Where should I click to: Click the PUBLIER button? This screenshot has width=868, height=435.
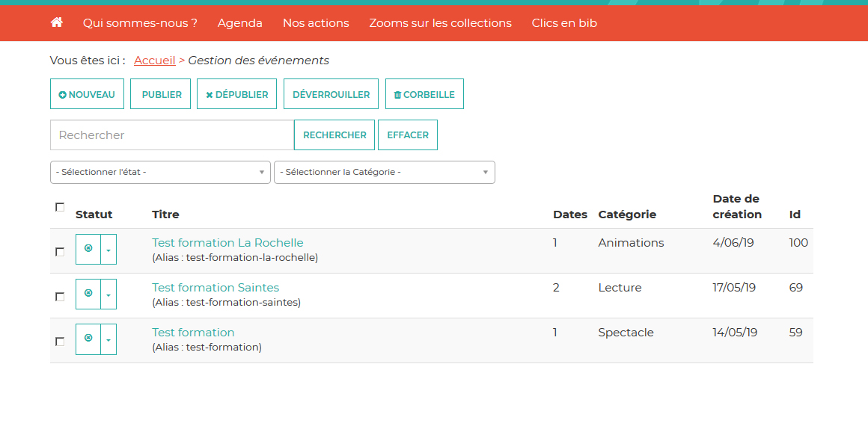[x=161, y=94]
